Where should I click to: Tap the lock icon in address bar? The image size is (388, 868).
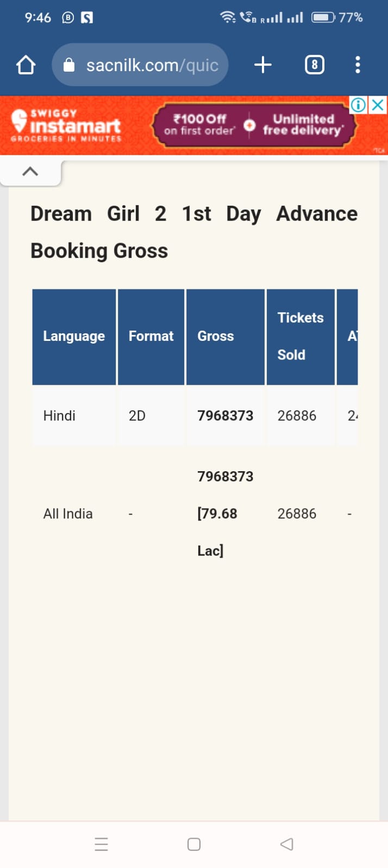69,66
